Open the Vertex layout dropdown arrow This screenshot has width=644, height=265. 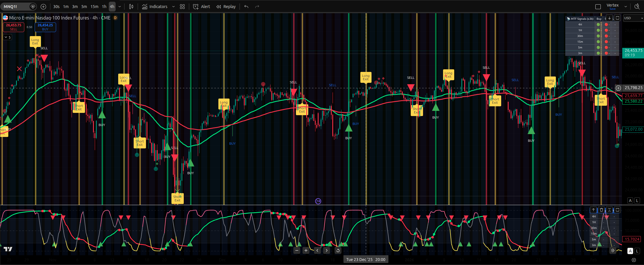[x=626, y=7]
